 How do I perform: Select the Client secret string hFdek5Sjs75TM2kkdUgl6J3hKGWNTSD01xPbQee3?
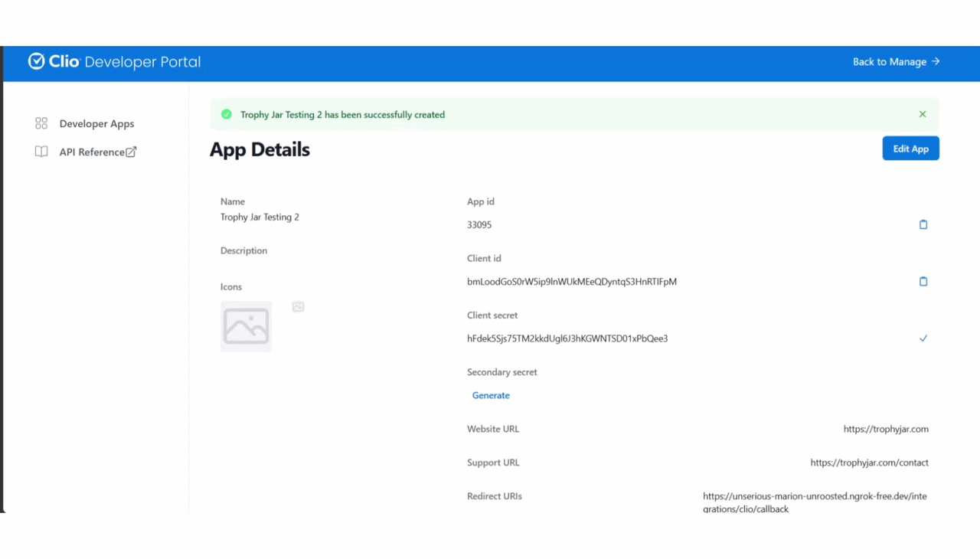(x=567, y=338)
